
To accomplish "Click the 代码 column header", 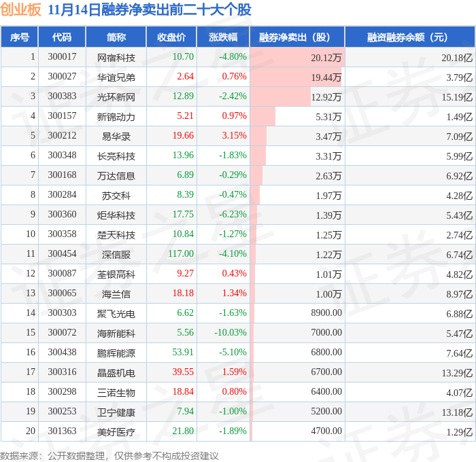I will (62, 37).
